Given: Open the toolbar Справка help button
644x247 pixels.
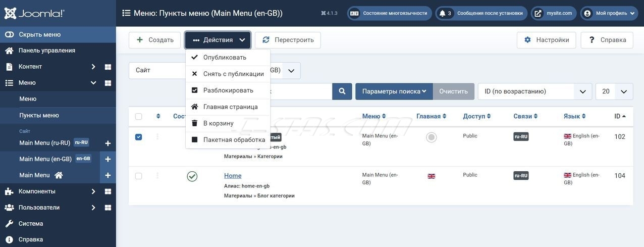Looking at the screenshot, I should 607,40.
